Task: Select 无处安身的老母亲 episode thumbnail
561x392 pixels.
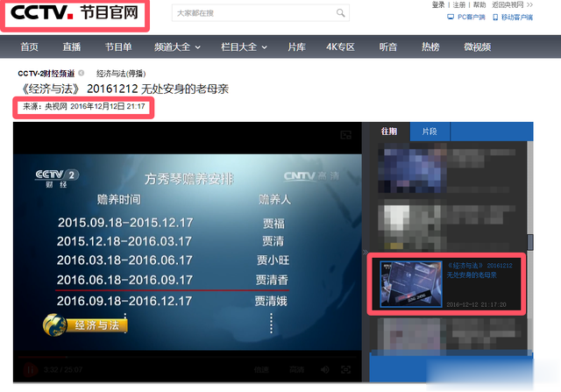Action: (x=411, y=284)
